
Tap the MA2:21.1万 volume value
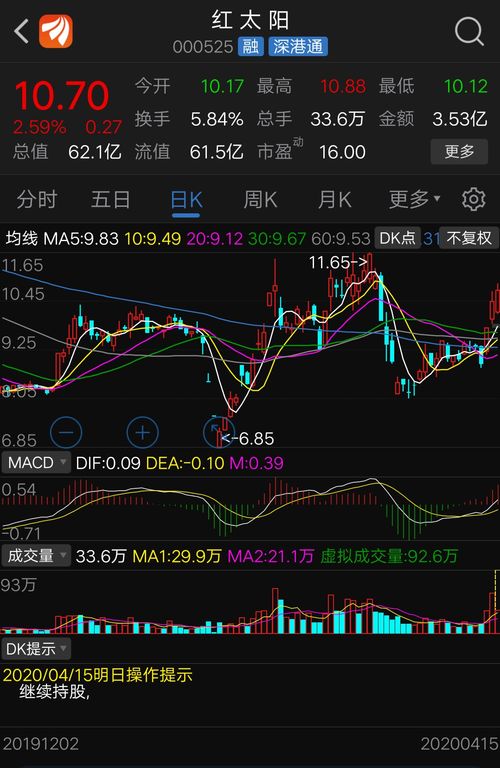click(x=271, y=556)
